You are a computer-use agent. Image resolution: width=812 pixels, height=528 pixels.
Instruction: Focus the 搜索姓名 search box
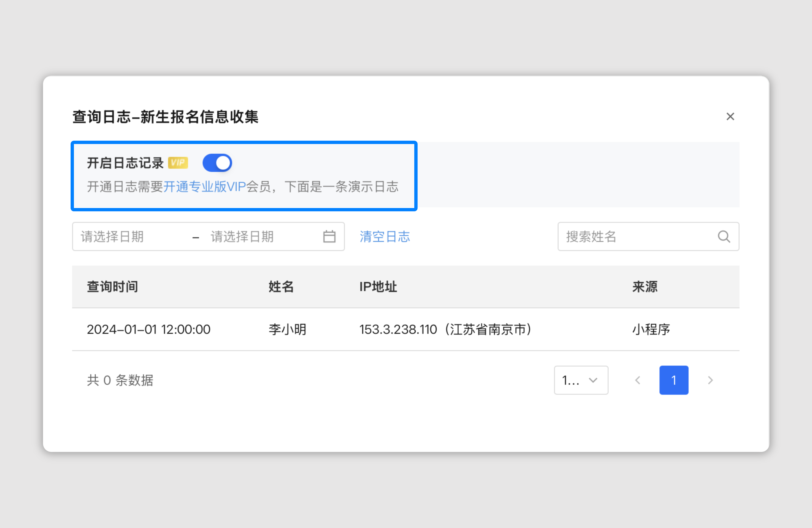pos(635,236)
